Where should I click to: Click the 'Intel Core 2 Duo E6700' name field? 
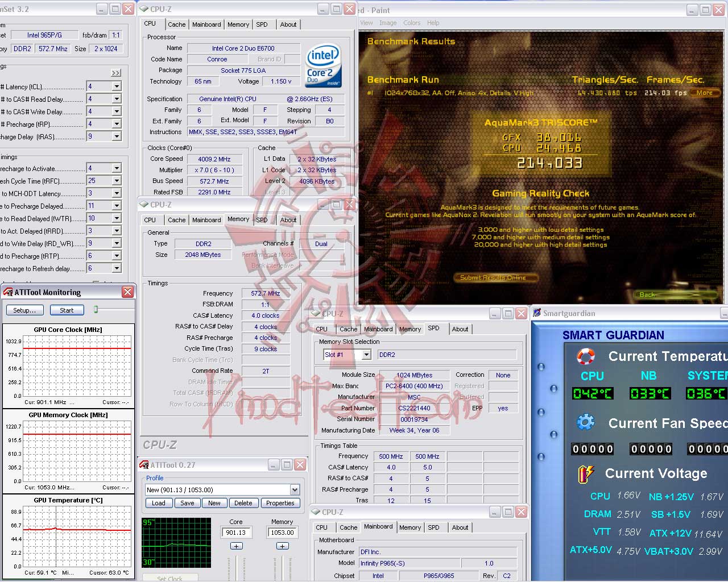(x=243, y=48)
